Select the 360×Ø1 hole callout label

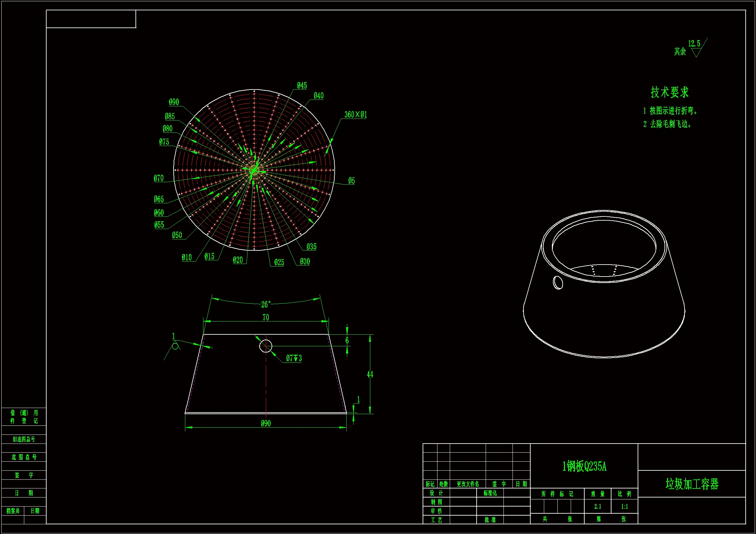click(x=355, y=114)
